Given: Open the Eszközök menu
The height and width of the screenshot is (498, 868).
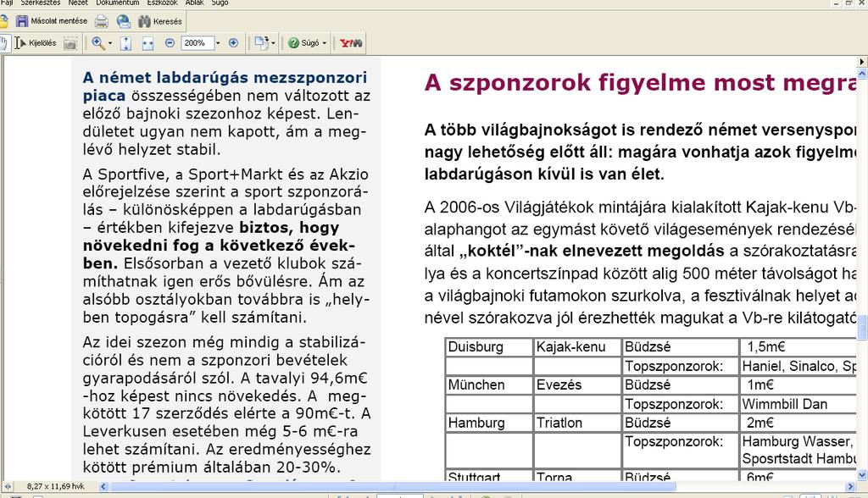Looking at the screenshot, I should [162, 3].
